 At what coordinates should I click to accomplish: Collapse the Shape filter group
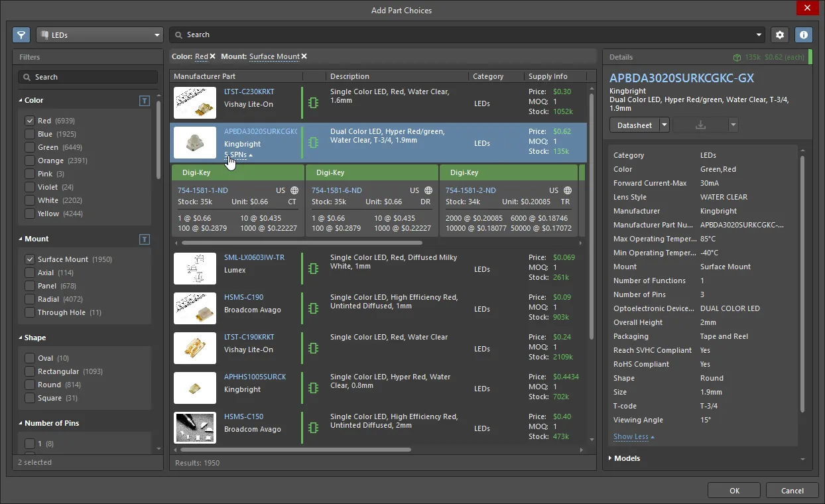click(x=20, y=338)
